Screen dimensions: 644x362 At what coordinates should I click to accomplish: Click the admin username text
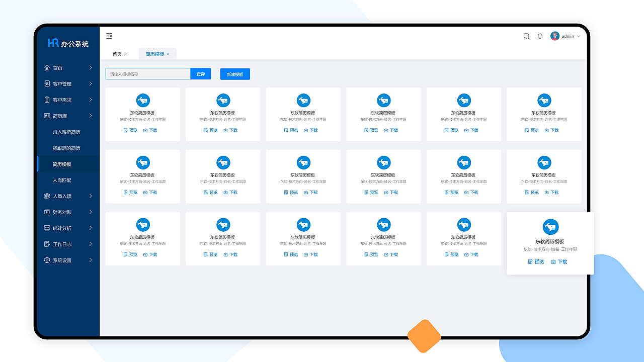[568, 36]
